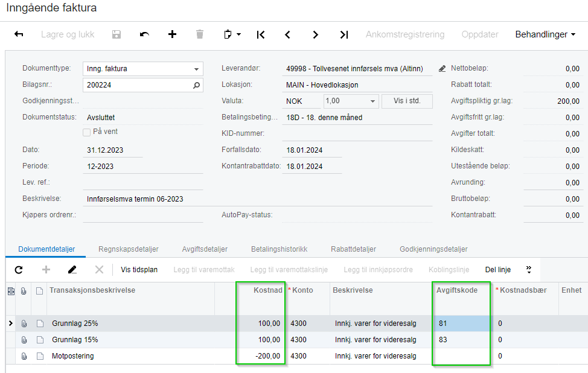Click the Oppdater toolbar button

[479, 34]
